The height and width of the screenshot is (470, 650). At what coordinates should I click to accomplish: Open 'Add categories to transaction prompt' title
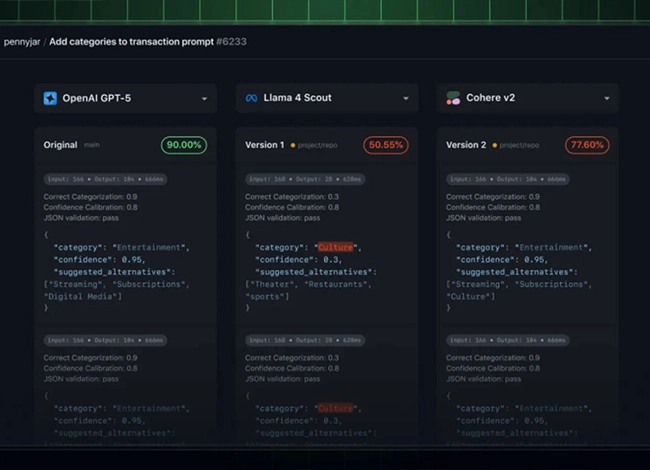(131, 41)
